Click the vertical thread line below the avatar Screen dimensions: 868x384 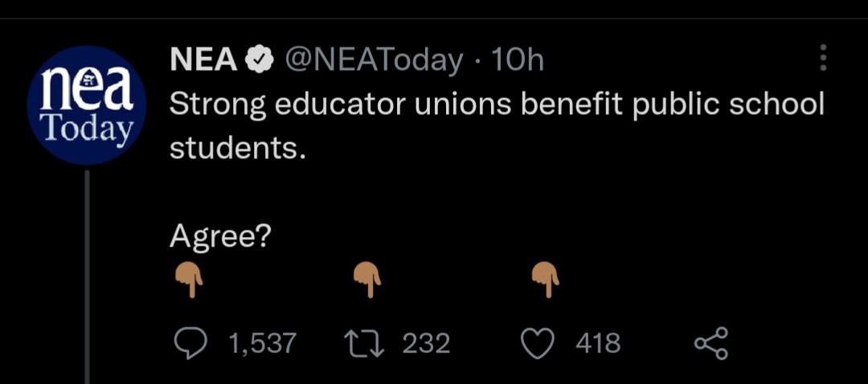pos(87,273)
